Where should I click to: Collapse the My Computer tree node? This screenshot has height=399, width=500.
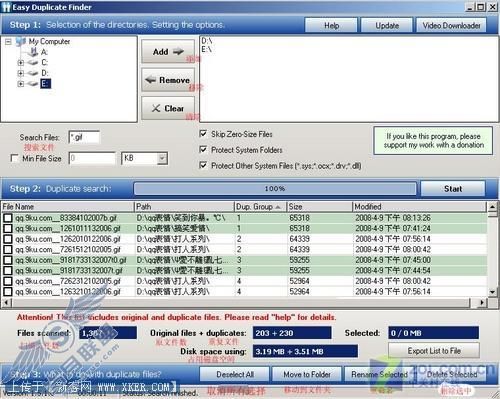tap(8, 42)
